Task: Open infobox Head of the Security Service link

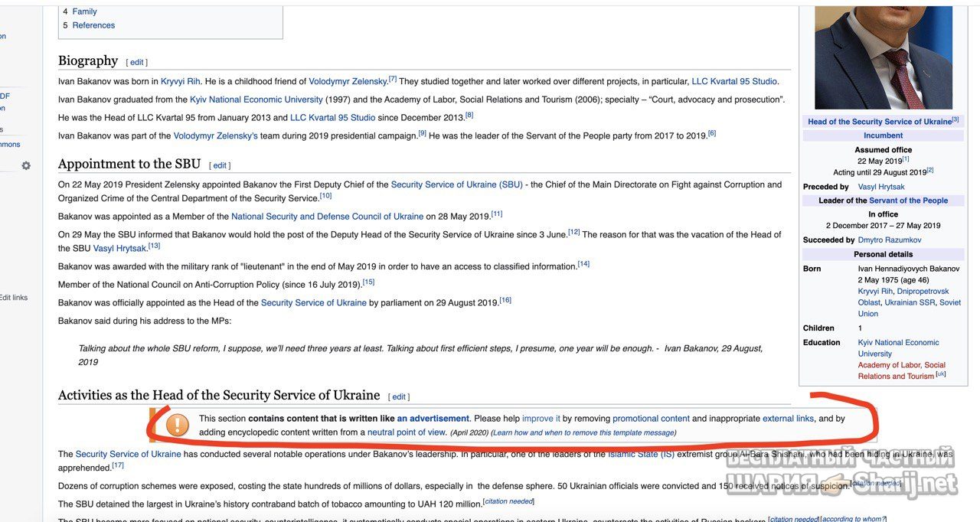Action: click(880, 122)
